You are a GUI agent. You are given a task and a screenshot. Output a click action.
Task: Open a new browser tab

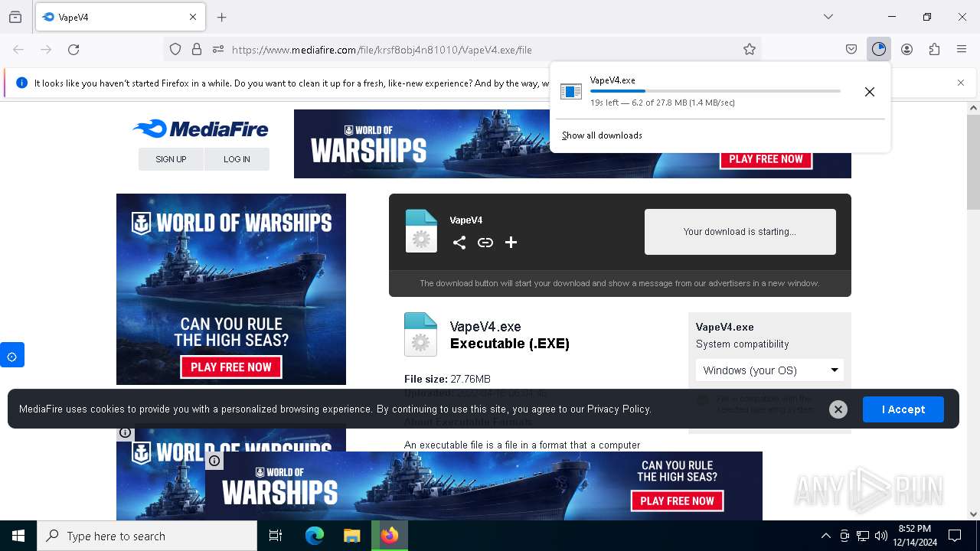[222, 17]
